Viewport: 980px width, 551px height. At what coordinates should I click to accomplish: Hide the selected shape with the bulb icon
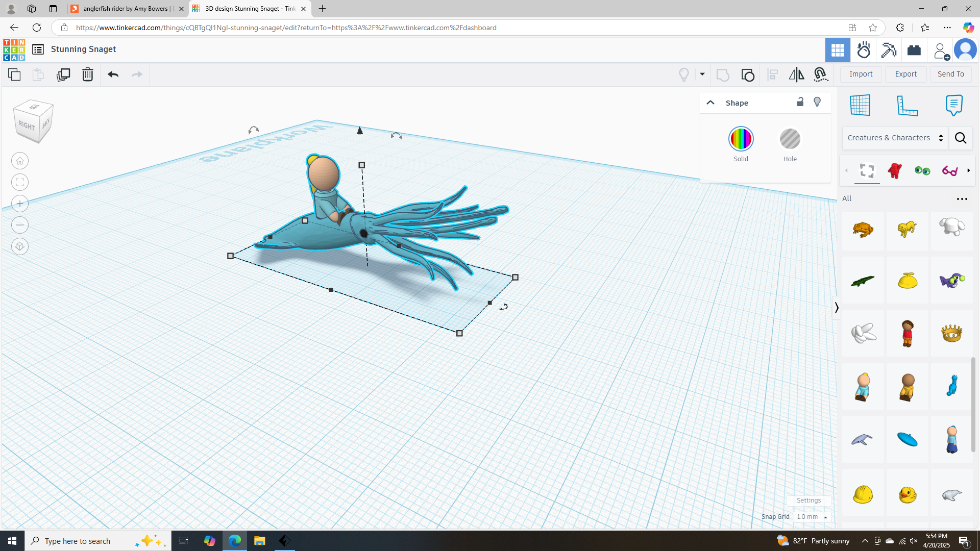817,102
